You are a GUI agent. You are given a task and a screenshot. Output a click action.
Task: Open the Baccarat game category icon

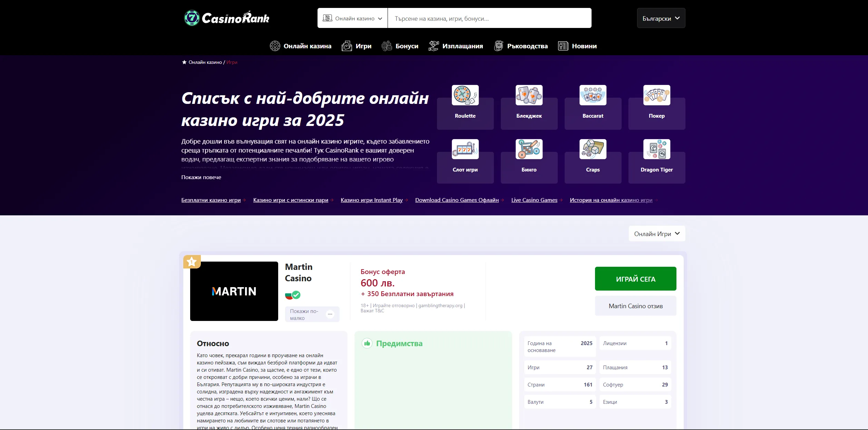[x=593, y=95]
